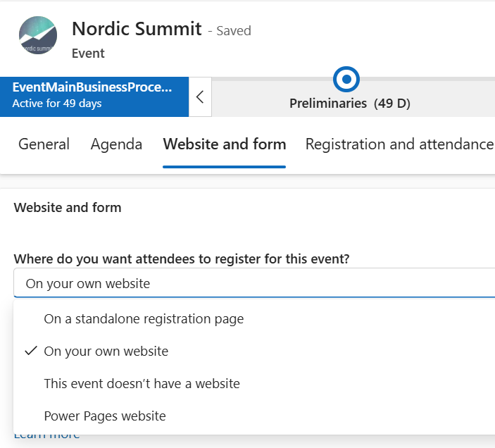Choose Power Pages website option
Image resolution: width=495 pixels, height=448 pixels.
(x=254, y=416)
